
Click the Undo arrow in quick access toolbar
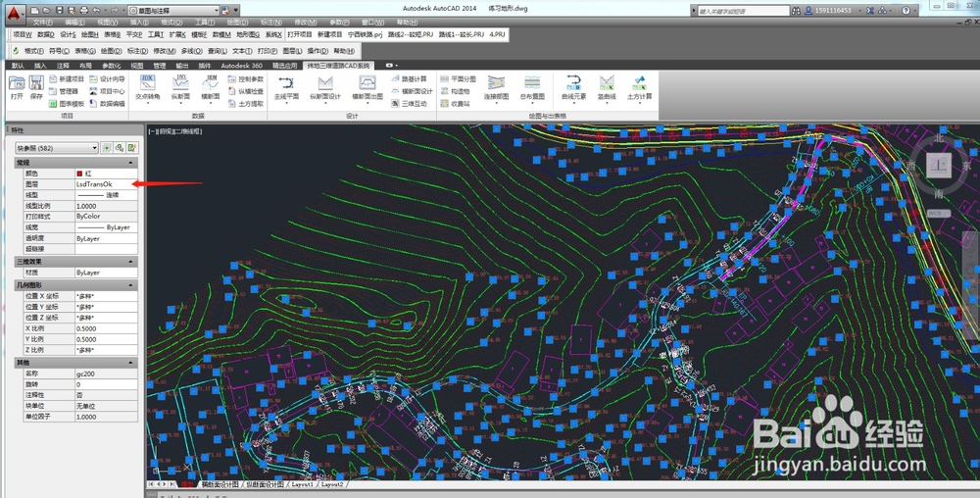tap(96, 11)
